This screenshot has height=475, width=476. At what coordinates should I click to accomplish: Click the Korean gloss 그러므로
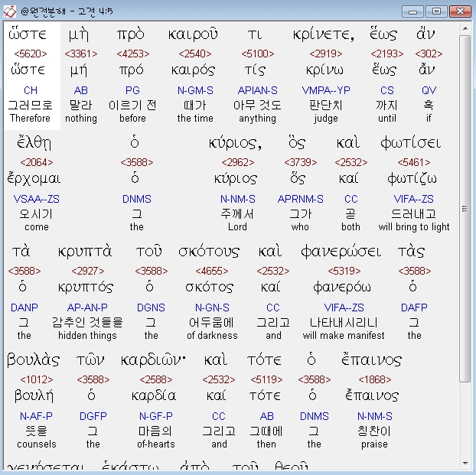(x=30, y=105)
